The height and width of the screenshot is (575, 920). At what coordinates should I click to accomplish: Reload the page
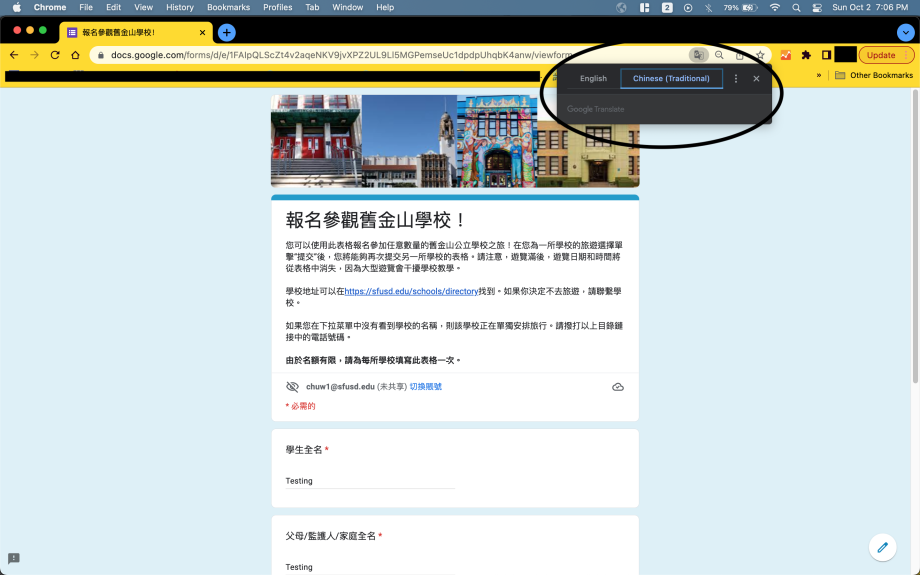(x=55, y=55)
